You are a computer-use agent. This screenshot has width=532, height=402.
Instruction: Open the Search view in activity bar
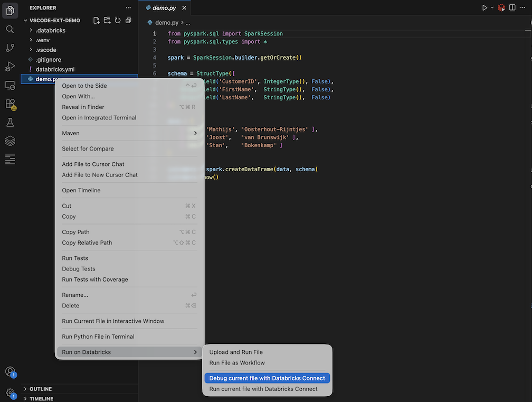point(10,29)
